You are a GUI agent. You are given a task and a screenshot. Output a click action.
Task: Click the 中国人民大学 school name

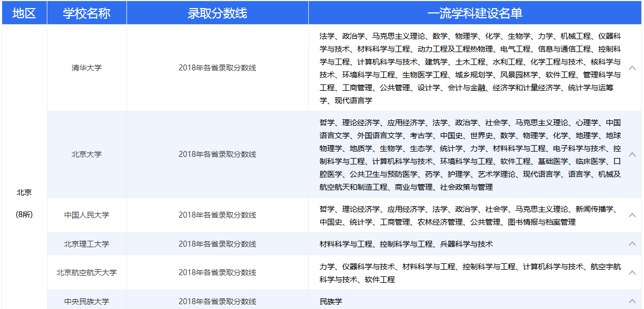tap(87, 215)
